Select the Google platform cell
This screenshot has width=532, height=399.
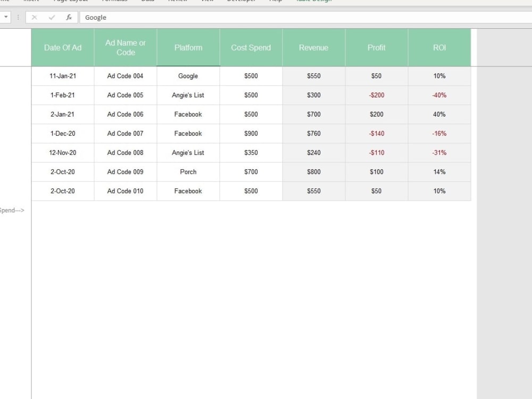click(x=188, y=76)
